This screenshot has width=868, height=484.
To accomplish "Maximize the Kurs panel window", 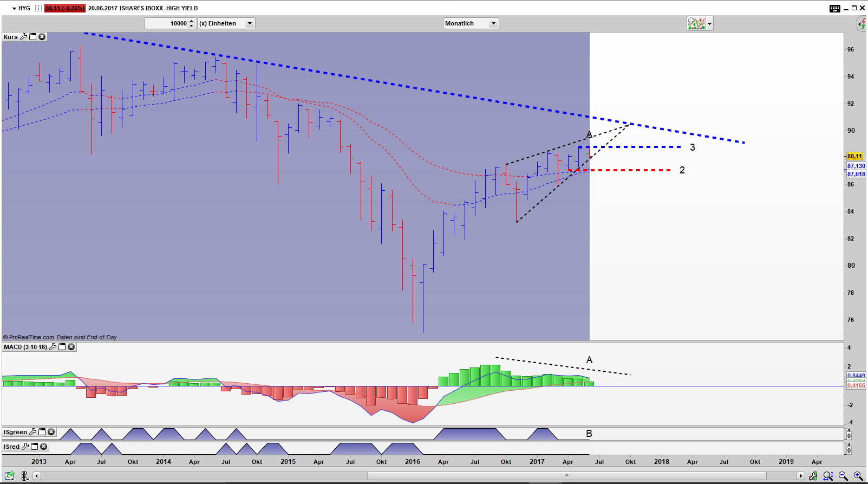I will point(33,37).
